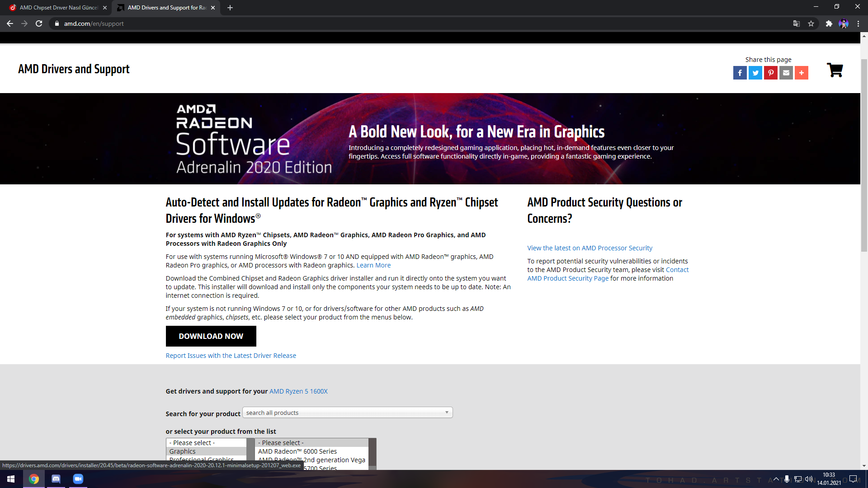868x488 pixels.
Task: Open Chrome extensions puzzle icon
Action: point(829,23)
